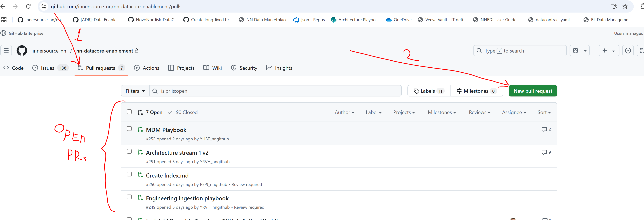The height and width of the screenshot is (220, 644).
Task: Switch to the Insights tab
Action: [279, 68]
